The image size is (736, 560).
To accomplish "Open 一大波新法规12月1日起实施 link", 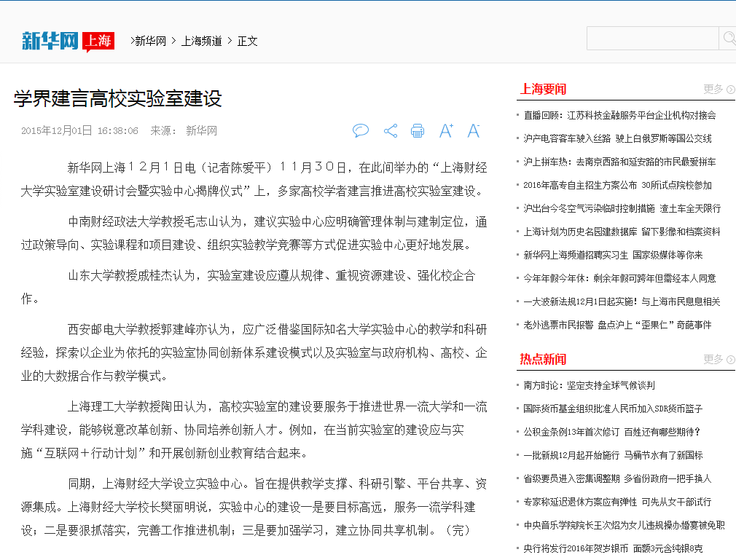I will [622, 301].
